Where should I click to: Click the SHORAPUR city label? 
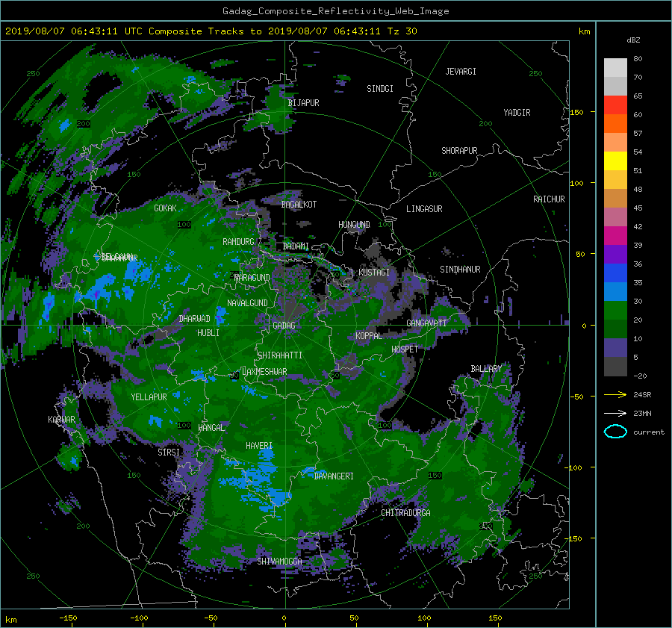(459, 151)
